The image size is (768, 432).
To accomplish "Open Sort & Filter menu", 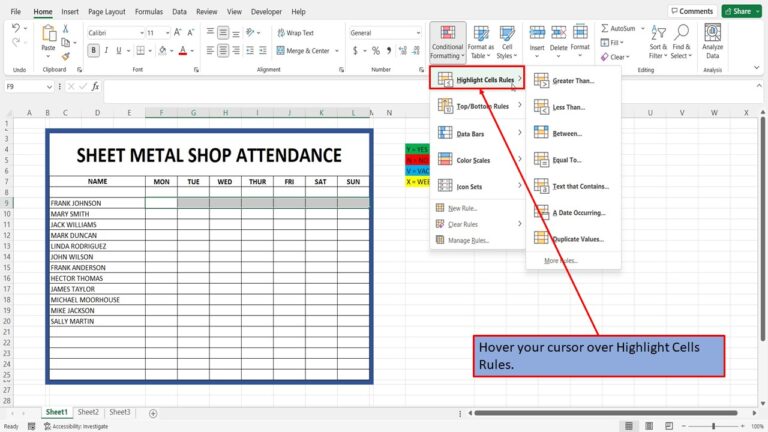I will (x=658, y=42).
